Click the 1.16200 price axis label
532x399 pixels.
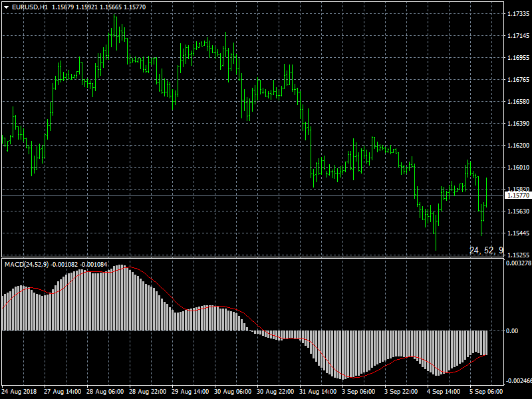[518, 145]
